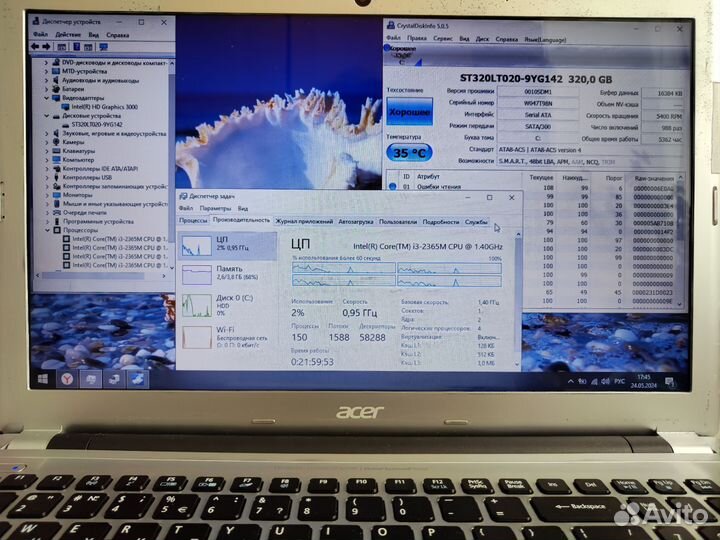This screenshot has height=540, width=720.
Task: Click the horizontal scrollbar in Device Manager
Action: tap(93, 276)
